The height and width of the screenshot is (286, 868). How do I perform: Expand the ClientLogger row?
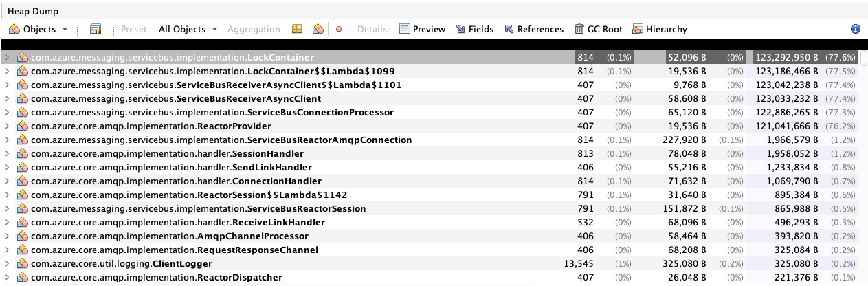coord(8,264)
